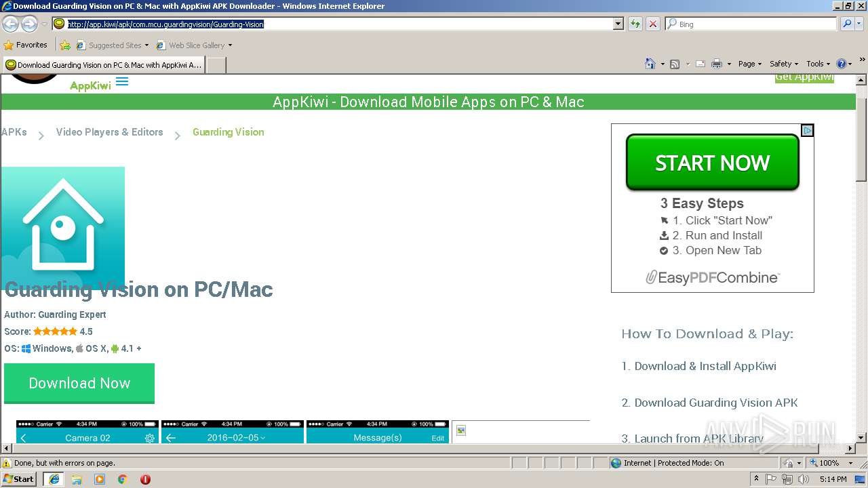Image resolution: width=868 pixels, height=488 pixels.
Task: Click the clock showing 5:14 PM
Action: coord(833,479)
